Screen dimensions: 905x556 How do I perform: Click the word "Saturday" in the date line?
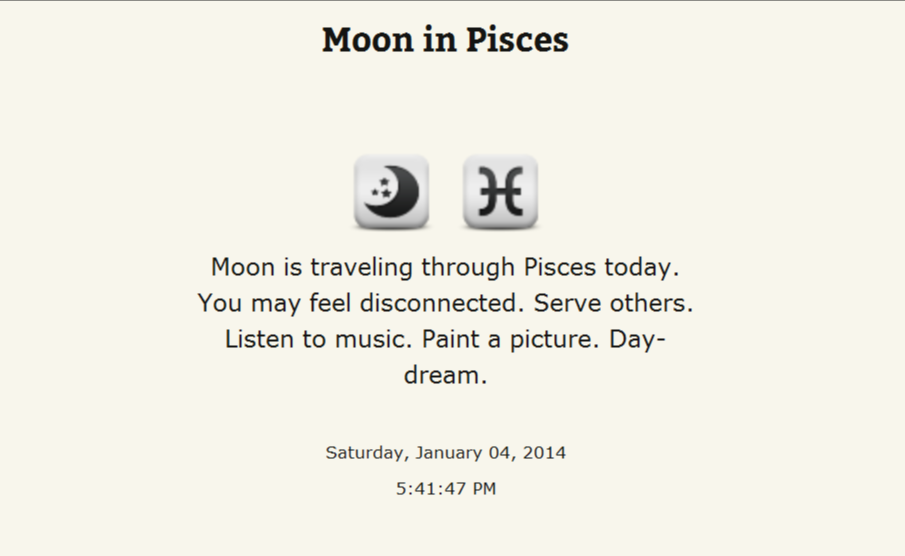(x=367, y=453)
